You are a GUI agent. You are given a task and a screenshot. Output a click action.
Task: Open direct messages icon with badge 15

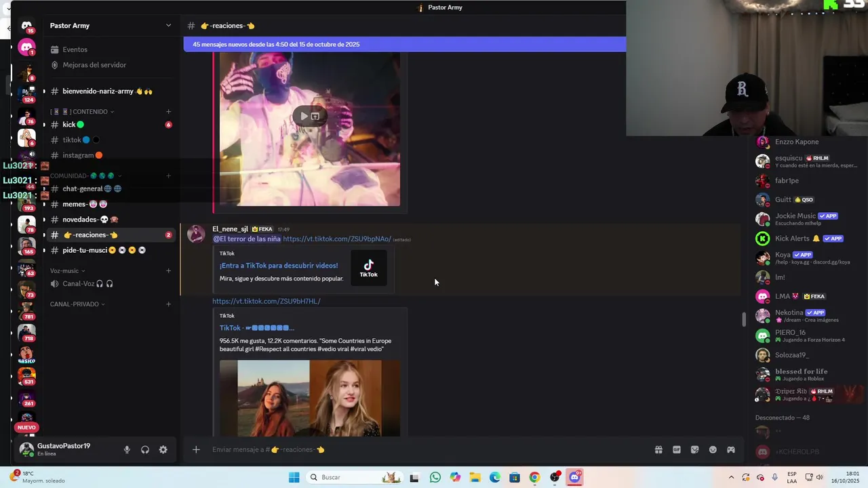click(x=26, y=26)
